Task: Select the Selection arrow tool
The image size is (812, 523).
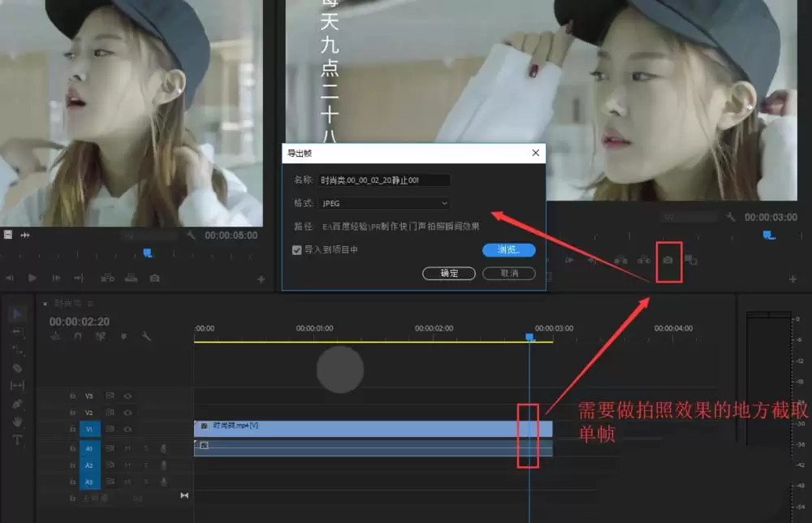Action: (x=17, y=313)
